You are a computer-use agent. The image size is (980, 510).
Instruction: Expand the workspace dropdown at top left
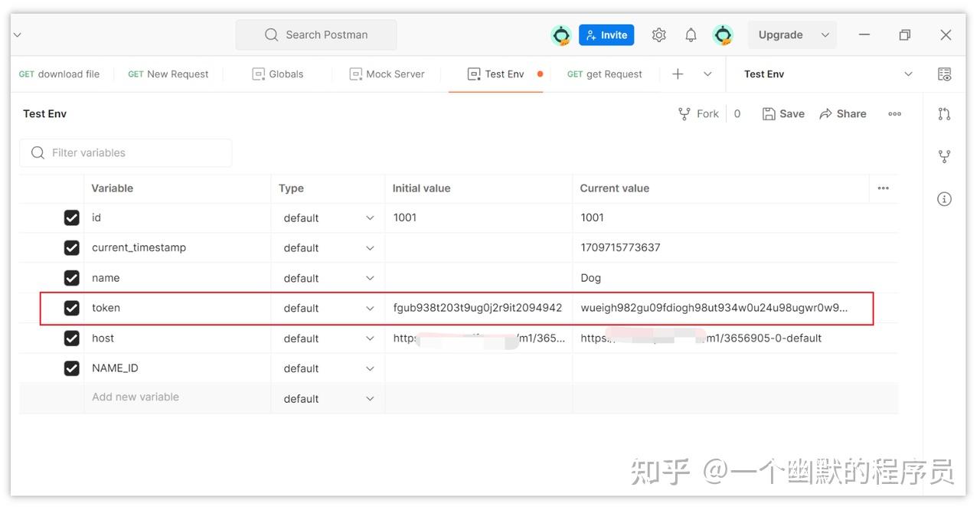click(x=17, y=34)
